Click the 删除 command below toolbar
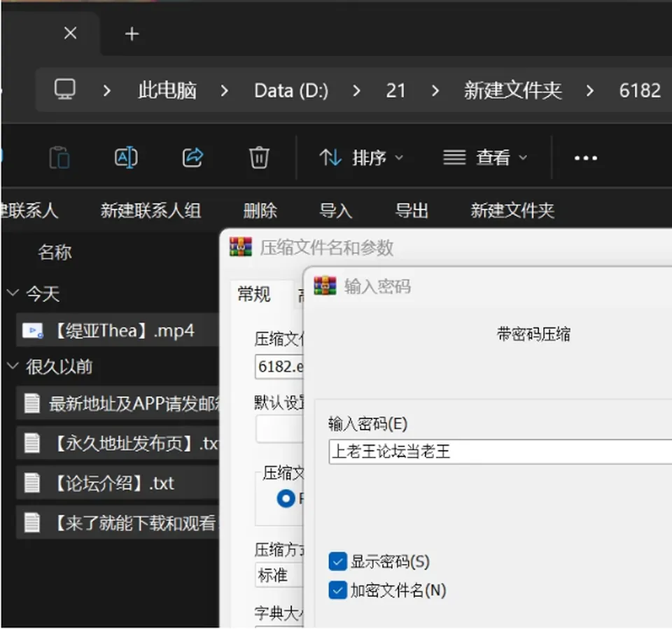672x629 pixels. 260,211
